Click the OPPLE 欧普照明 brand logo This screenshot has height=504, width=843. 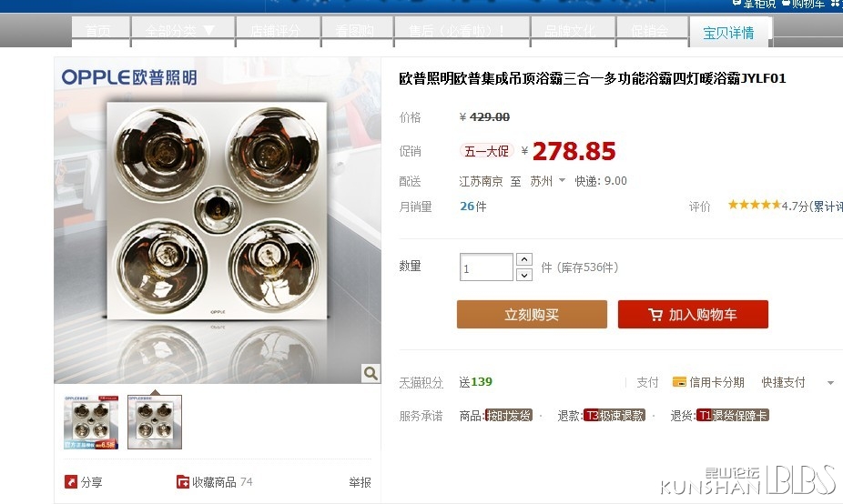pos(129,77)
